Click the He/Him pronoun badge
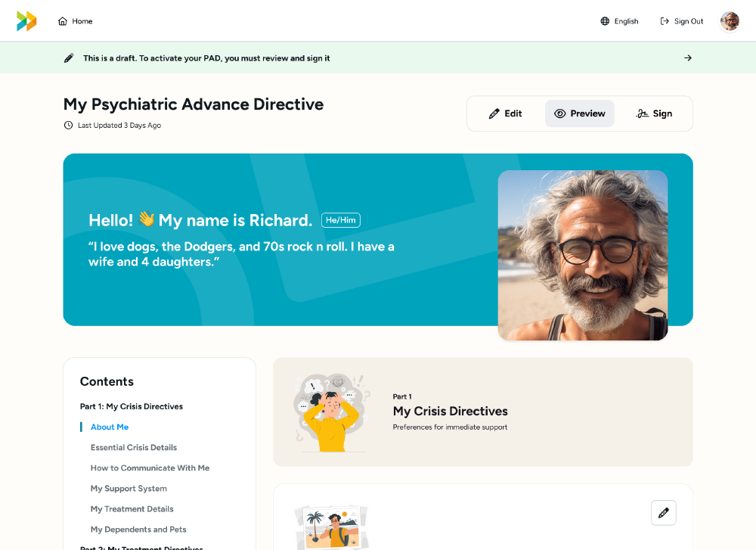 click(x=341, y=220)
